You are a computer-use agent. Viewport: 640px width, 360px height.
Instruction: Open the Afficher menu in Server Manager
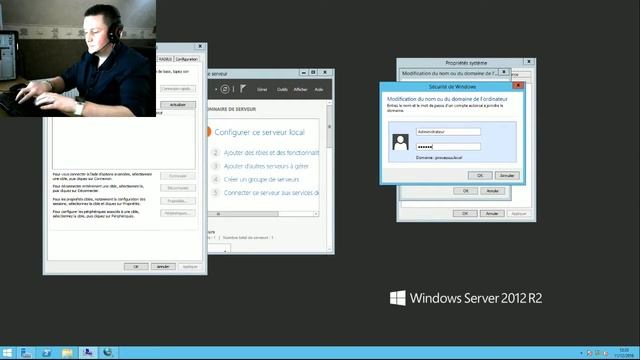[x=300, y=89]
